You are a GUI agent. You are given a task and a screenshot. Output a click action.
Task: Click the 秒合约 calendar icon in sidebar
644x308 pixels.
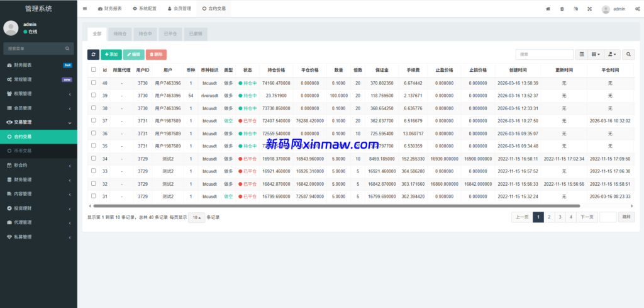point(9,165)
